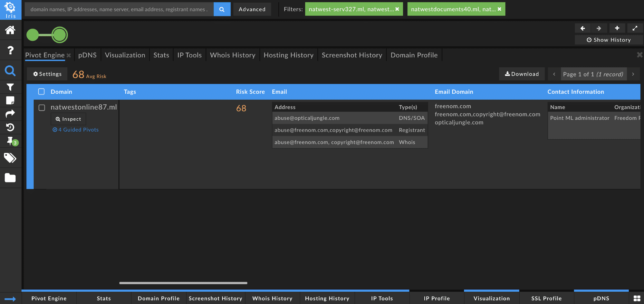Click the Share arrow sidebar icon
Viewport: 644px width, 304px height.
10,113
